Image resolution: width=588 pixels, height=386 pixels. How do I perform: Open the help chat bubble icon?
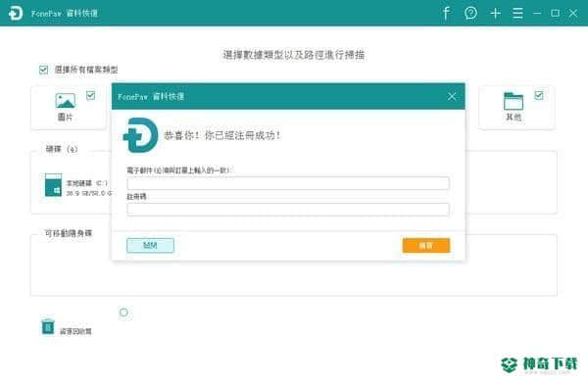click(x=470, y=13)
